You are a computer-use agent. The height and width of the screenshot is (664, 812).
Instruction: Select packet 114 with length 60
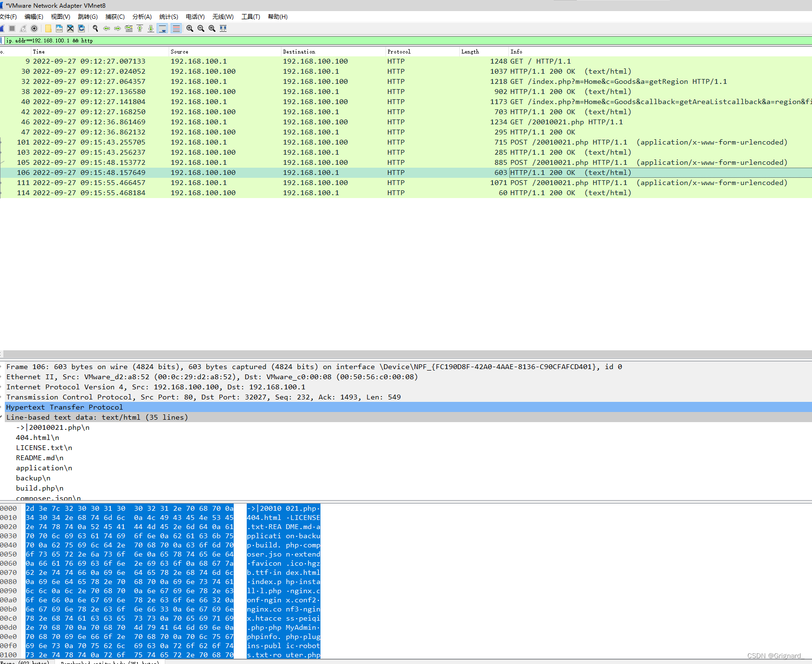click(x=406, y=193)
